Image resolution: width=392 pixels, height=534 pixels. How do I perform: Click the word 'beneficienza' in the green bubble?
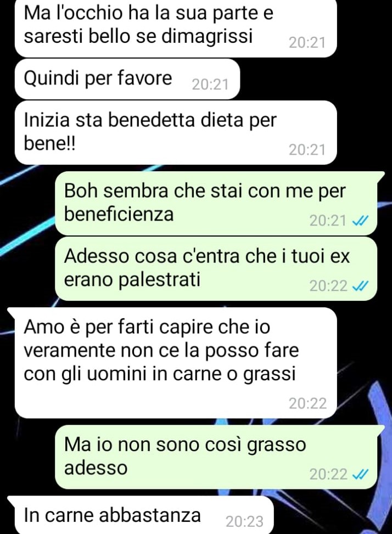[119, 214]
